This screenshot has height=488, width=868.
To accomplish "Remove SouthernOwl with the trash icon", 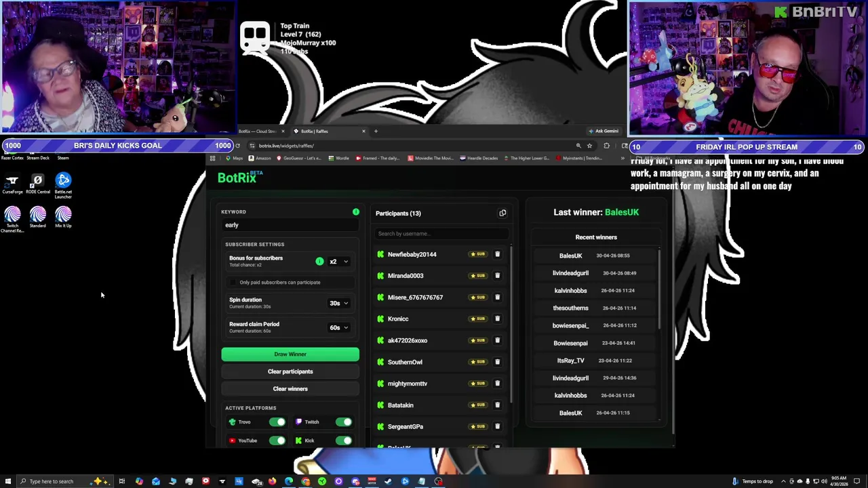I will (497, 362).
